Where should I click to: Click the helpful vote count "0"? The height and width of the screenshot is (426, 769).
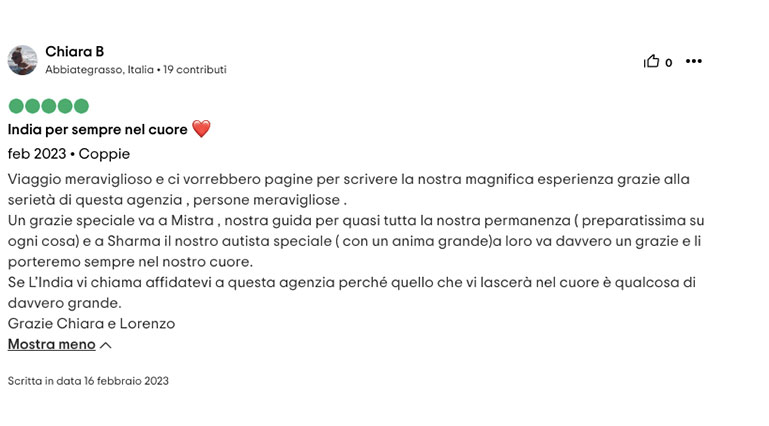click(669, 63)
